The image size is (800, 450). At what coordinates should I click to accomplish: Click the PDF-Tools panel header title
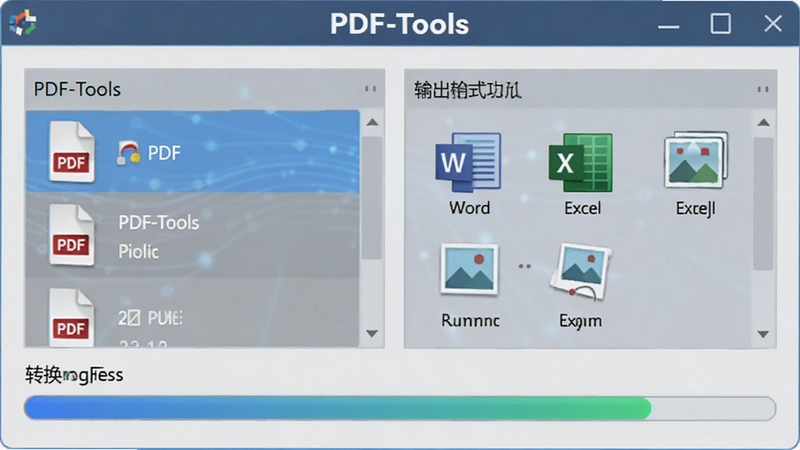(77, 89)
